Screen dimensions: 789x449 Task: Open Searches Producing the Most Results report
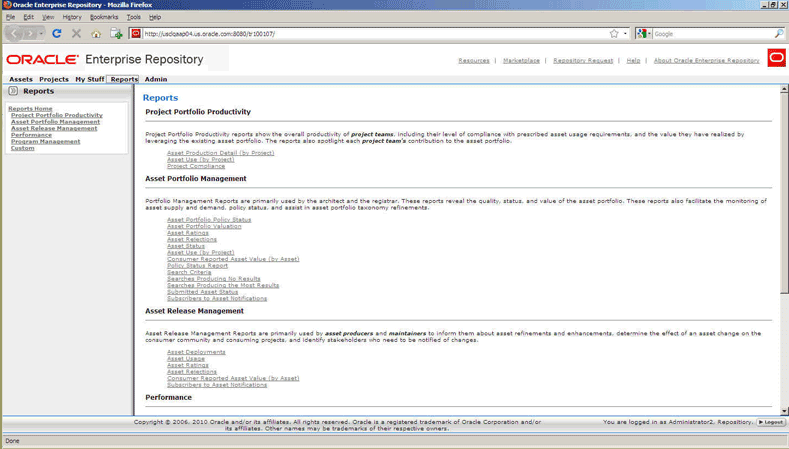[223, 285]
